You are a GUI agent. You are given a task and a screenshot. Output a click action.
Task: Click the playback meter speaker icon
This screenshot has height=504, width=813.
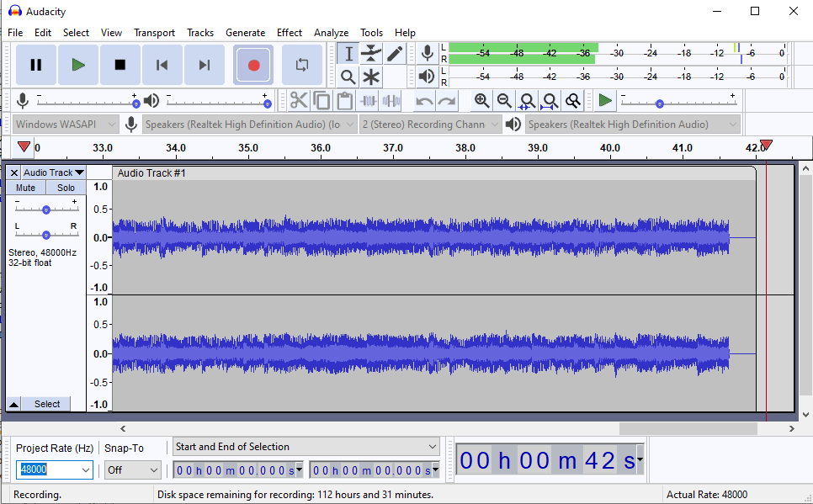(x=428, y=77)
